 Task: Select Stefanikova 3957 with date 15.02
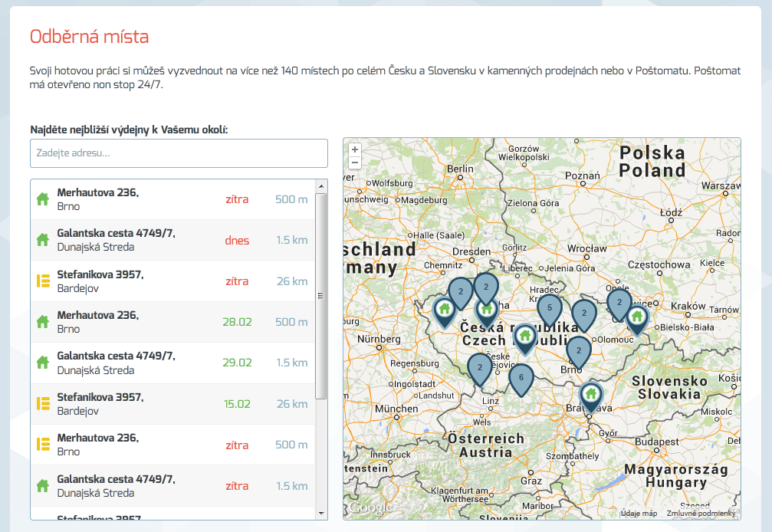[x=172, y=404]
